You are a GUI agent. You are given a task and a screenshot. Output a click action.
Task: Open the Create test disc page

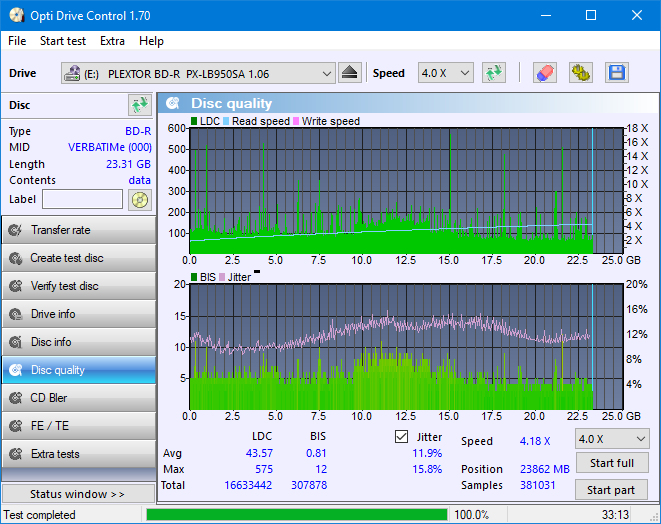[79, 258]
